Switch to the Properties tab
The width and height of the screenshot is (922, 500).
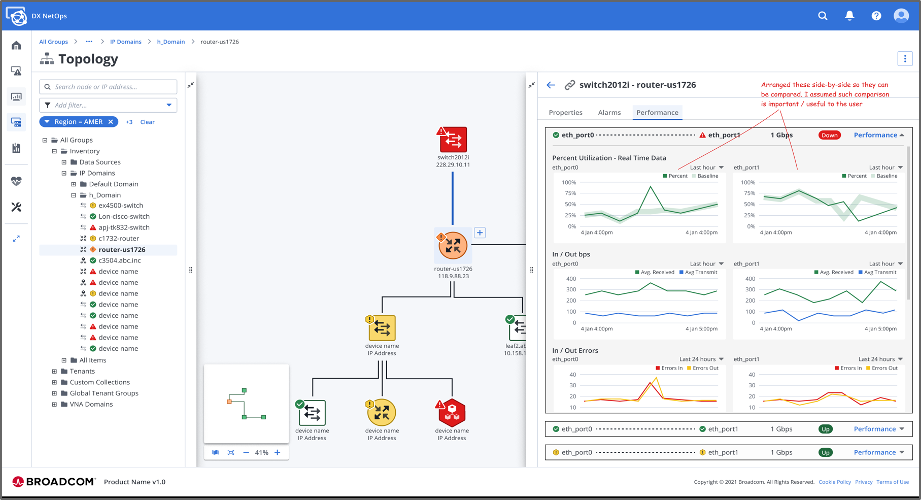pos(565,113)
